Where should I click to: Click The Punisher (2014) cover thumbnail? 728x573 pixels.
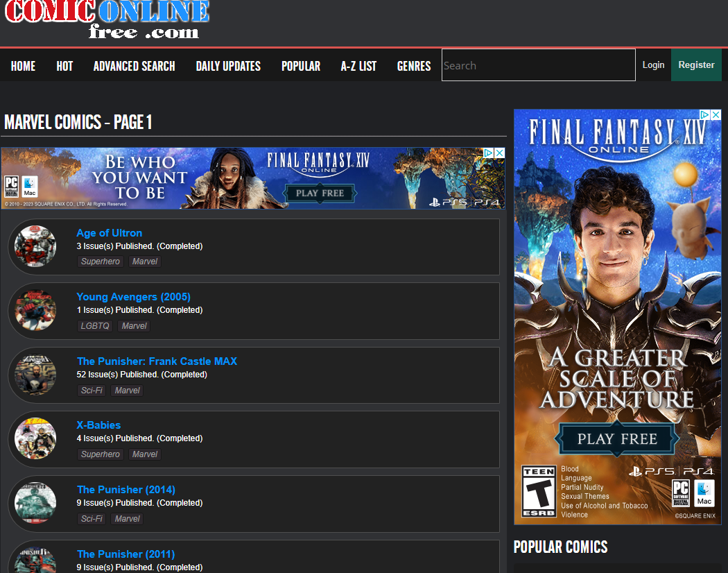point(35,503)
